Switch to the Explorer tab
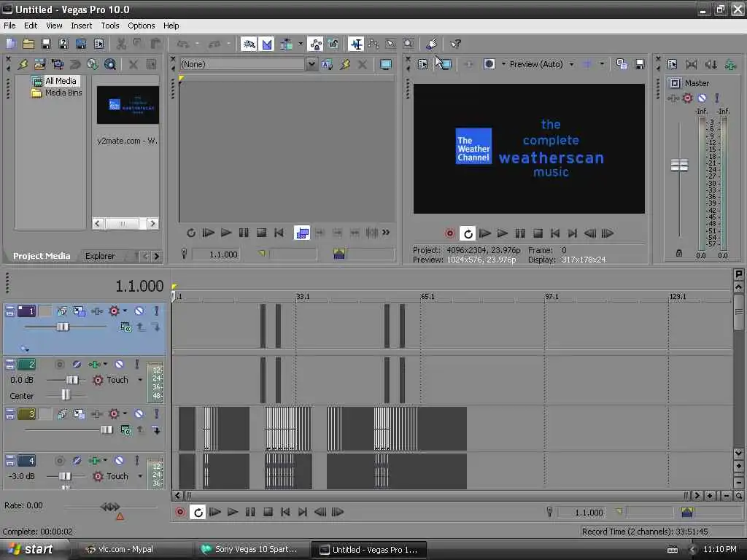 tap(99, 256)
